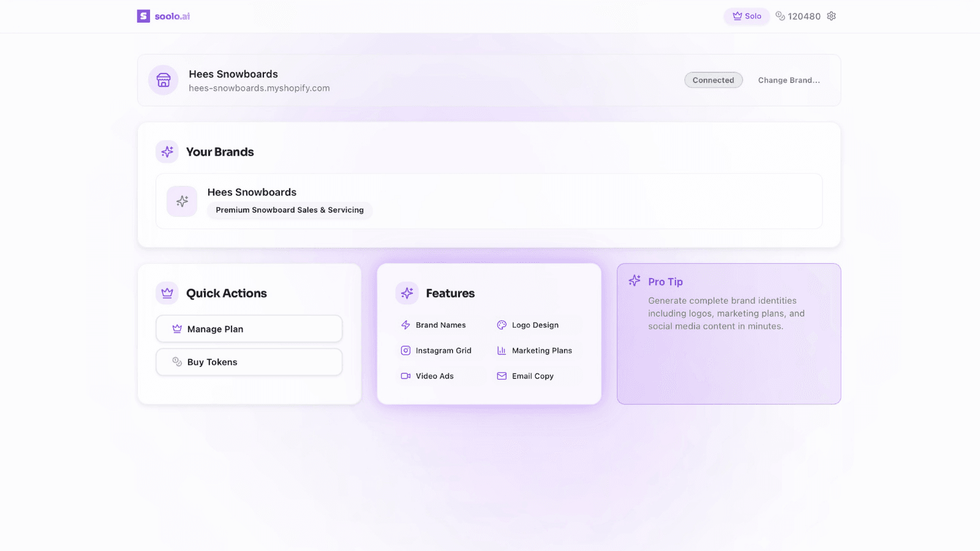
Task: Open the settings gear icon
Action: point(831,16)
